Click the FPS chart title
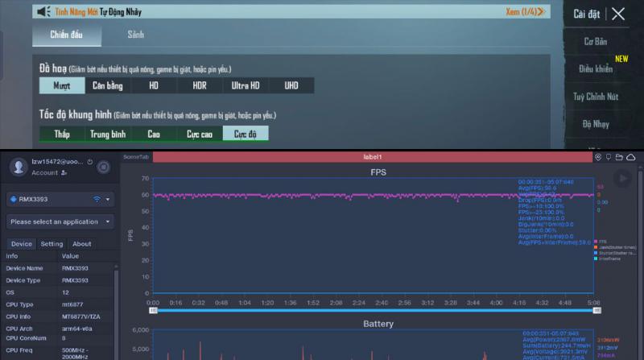This screenshot has height=360, width=644. (x=378, y=172)
